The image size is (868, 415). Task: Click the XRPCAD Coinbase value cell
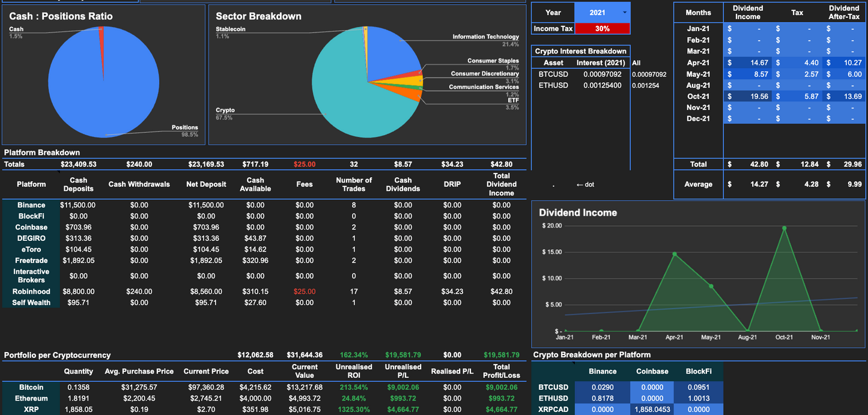coord(652,409)
